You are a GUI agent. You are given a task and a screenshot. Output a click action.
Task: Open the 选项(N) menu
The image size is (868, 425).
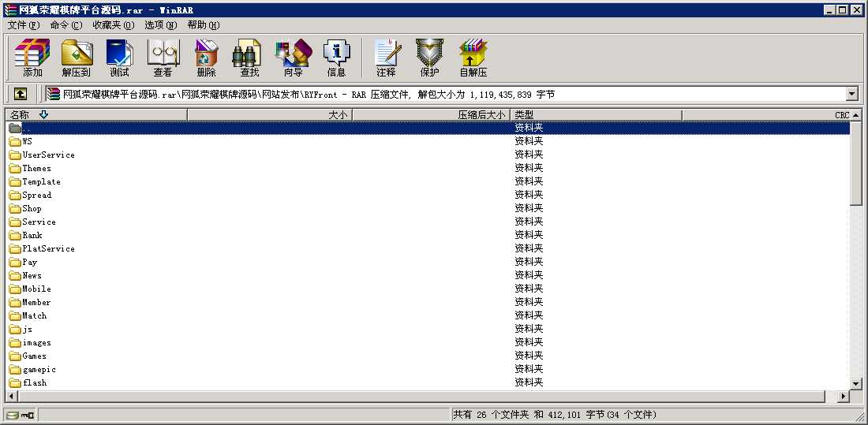pos(161,25)
